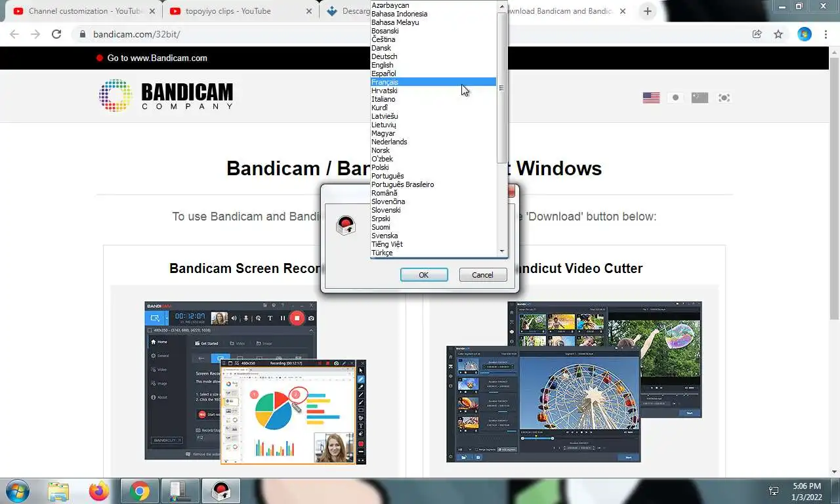Select Latviešu language entry
The height and width of the screenshot is (504, 840).
(433, 116)
